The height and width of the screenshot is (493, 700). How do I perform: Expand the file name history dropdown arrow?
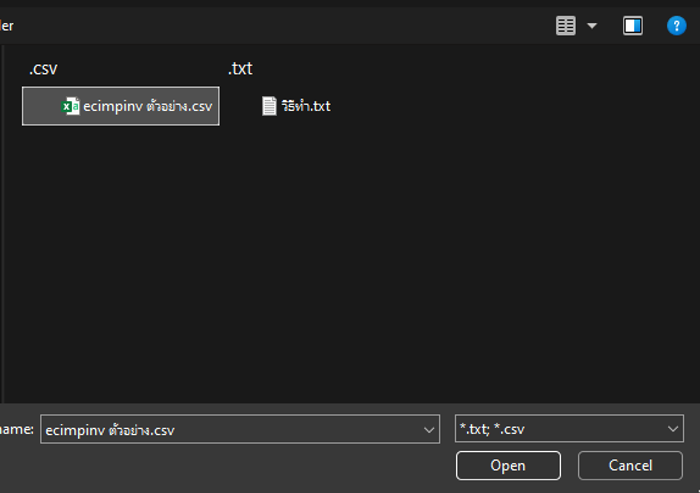click(x=429, y=430)
